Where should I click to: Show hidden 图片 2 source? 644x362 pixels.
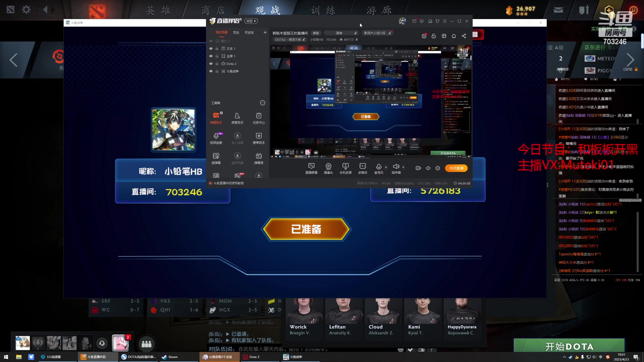pyautogui.click(x=211, y=41)
